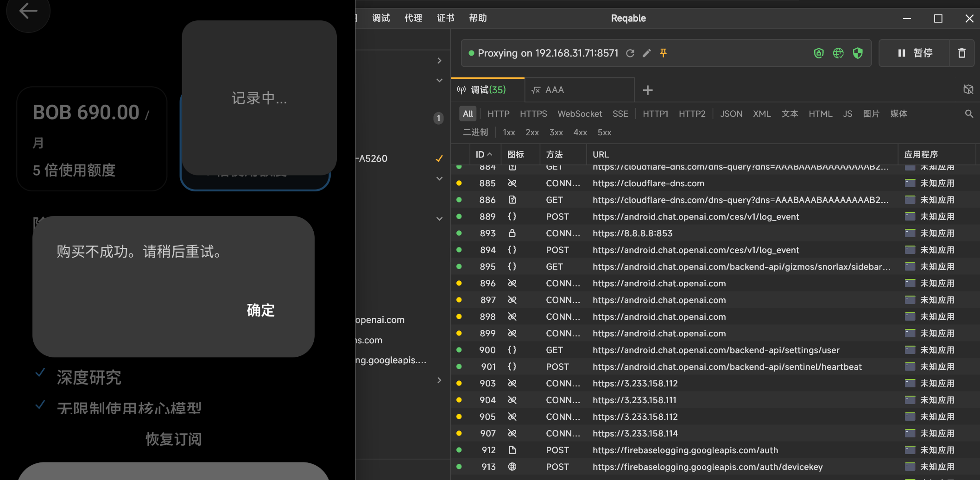Select the openai.com entry in the sidebar
This screenshot has height=480, width=980.
[380, 320]
